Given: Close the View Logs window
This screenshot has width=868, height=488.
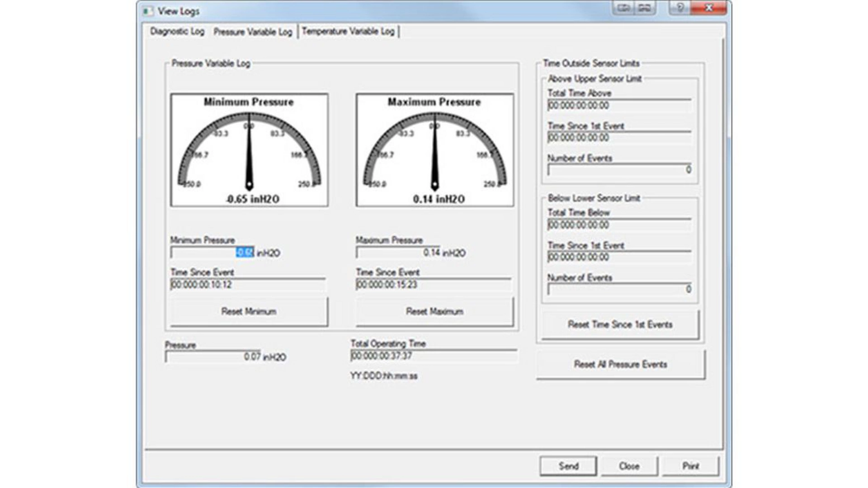Looking at the screenshot, I should (709, 8).
